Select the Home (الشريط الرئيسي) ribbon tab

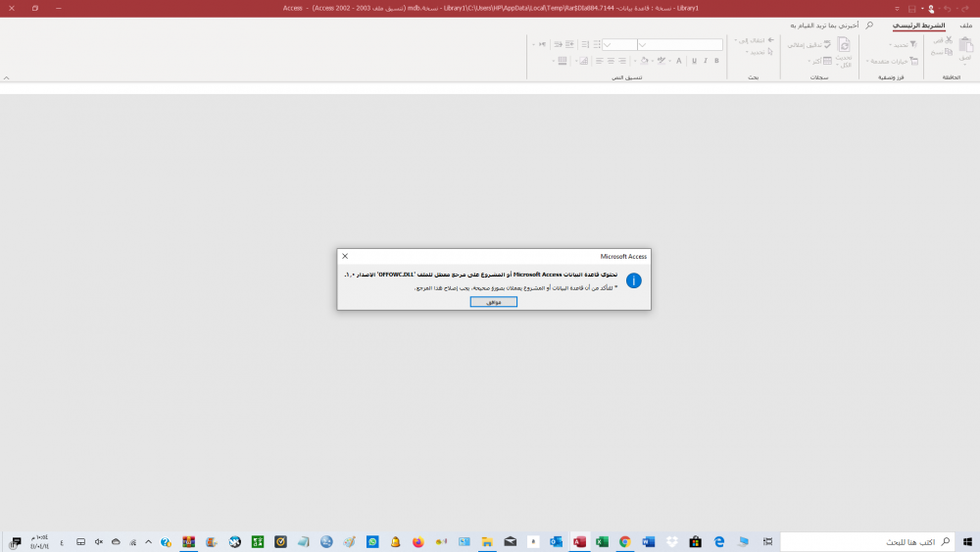point(918,25)
